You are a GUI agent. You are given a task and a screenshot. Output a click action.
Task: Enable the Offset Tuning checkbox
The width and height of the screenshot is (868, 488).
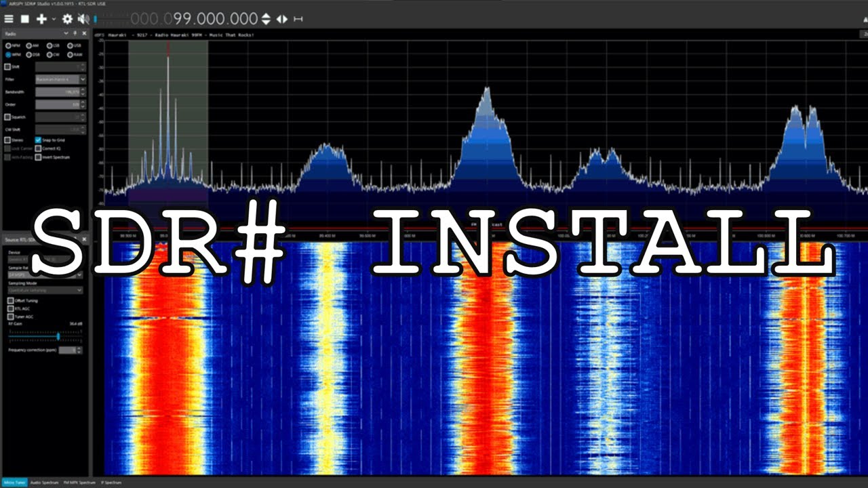[x=10, y=300]
